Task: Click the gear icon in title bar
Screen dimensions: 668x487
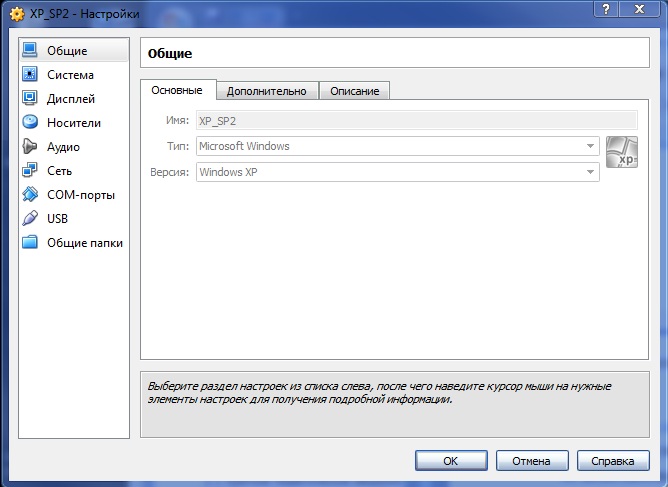Action: click(x=17, y=14)
